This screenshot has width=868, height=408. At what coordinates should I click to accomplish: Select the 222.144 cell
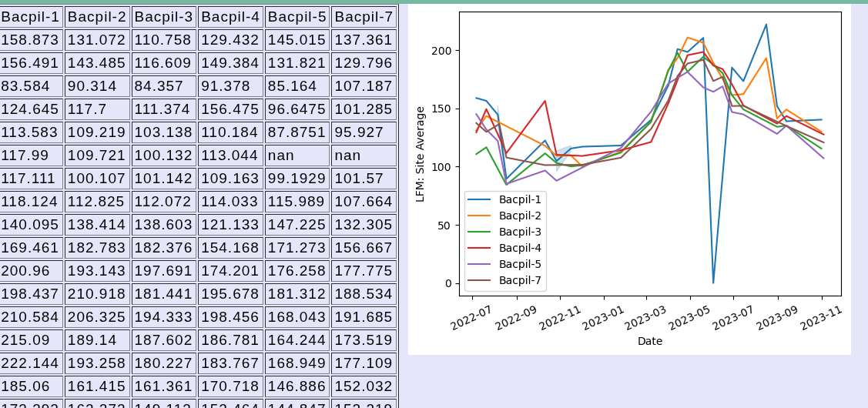click(x=32, y=363)
